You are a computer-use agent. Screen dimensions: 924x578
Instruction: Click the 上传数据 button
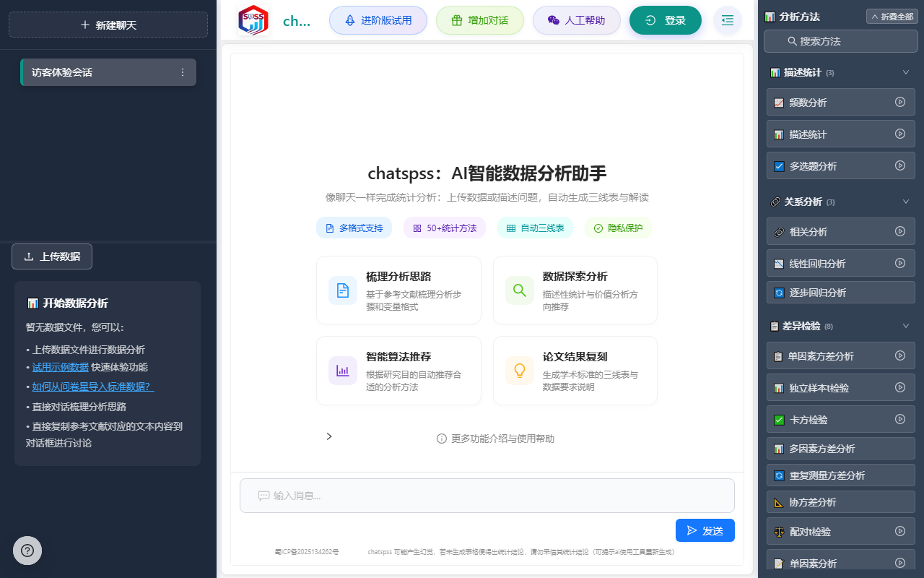pyautogui.click(x=52, y=256)
